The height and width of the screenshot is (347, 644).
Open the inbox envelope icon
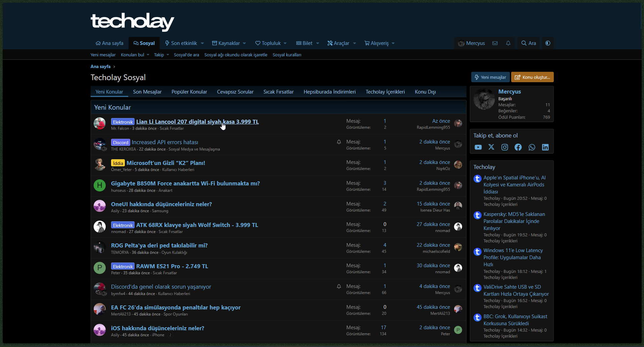point(495,43)
